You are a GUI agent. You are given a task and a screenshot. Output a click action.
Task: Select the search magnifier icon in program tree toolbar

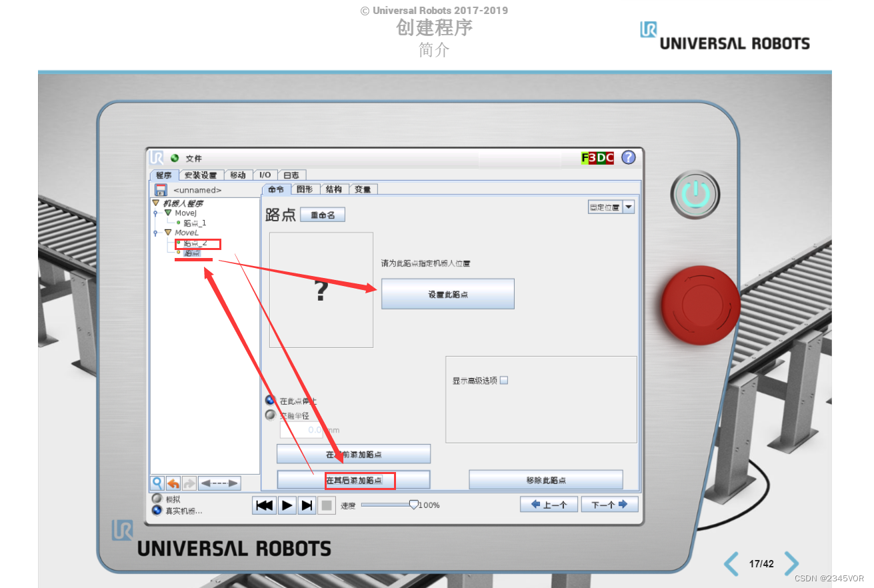(x=157, y=483)
